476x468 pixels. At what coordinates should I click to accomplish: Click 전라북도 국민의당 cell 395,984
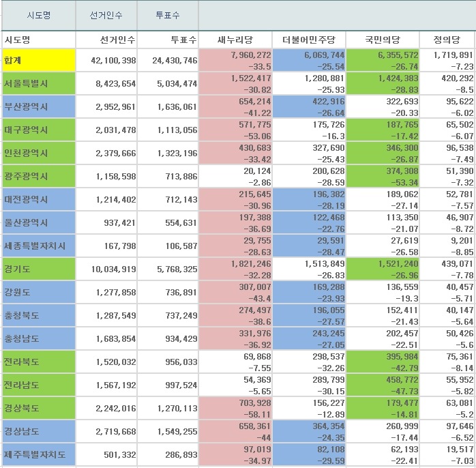click(x=383, y=362)
